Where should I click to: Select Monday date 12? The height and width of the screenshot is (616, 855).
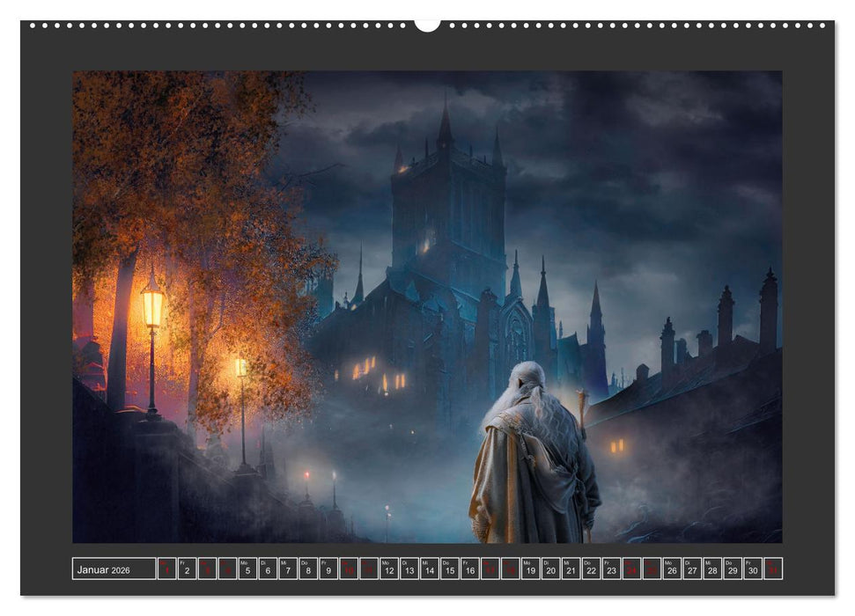click(x=390, y=568)
